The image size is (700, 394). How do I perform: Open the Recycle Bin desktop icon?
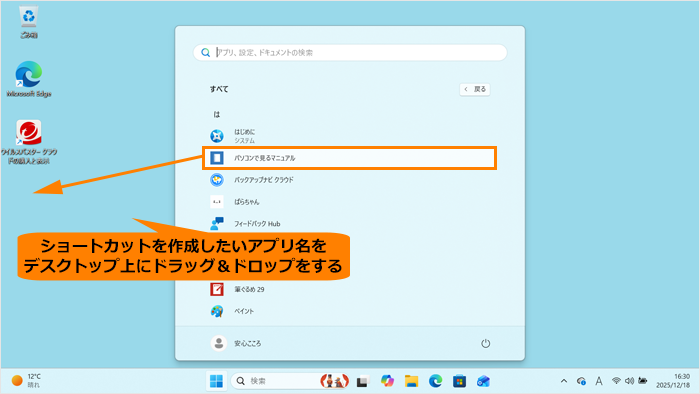[29, 21]
